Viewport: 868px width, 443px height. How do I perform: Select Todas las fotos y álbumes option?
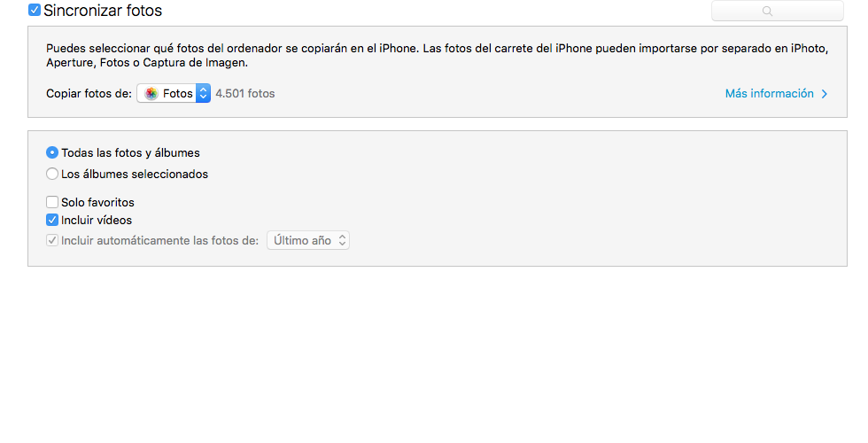pos(52,152)
